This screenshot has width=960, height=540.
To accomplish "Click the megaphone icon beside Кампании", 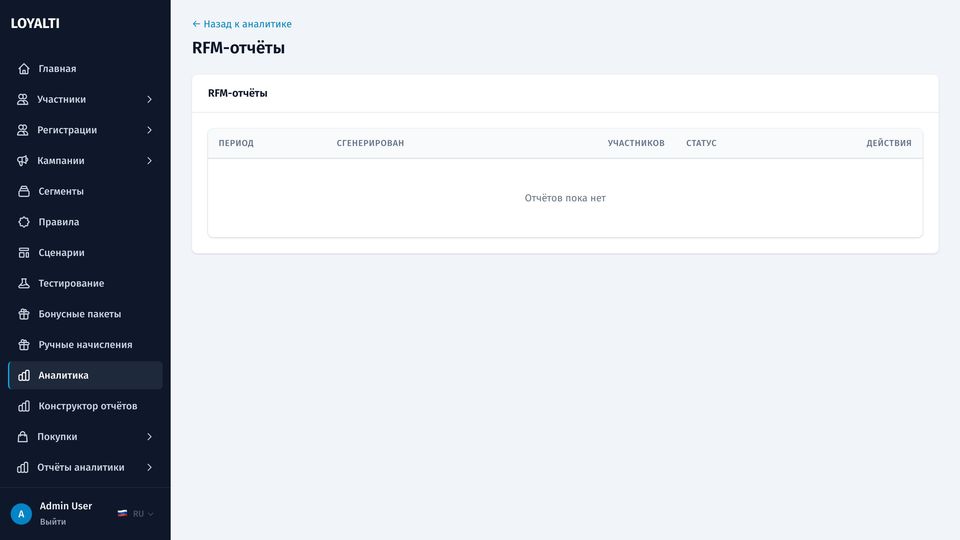I will click(23, 160).
